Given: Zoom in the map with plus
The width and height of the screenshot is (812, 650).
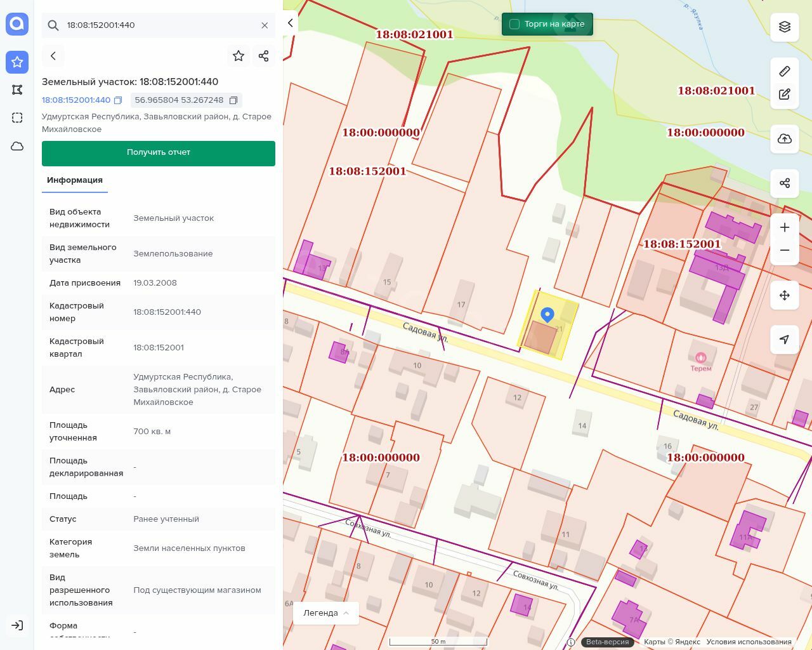Looking at the screenshot, I should [785, 228].
